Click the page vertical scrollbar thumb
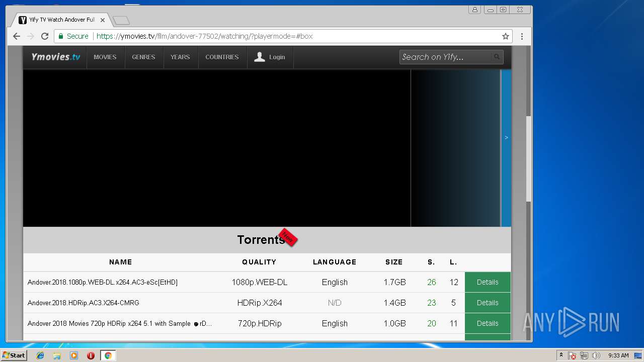This screenshot has height=362, width=644. coord(528,158)
